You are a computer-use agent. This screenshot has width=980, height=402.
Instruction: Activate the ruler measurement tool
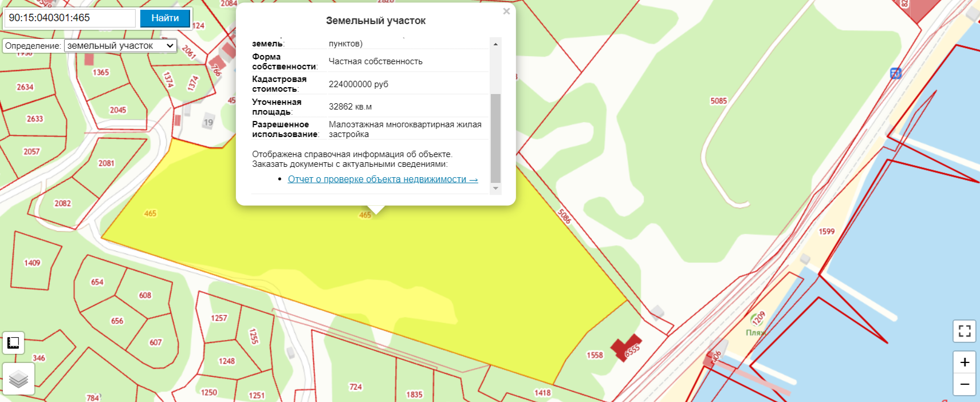13,343
